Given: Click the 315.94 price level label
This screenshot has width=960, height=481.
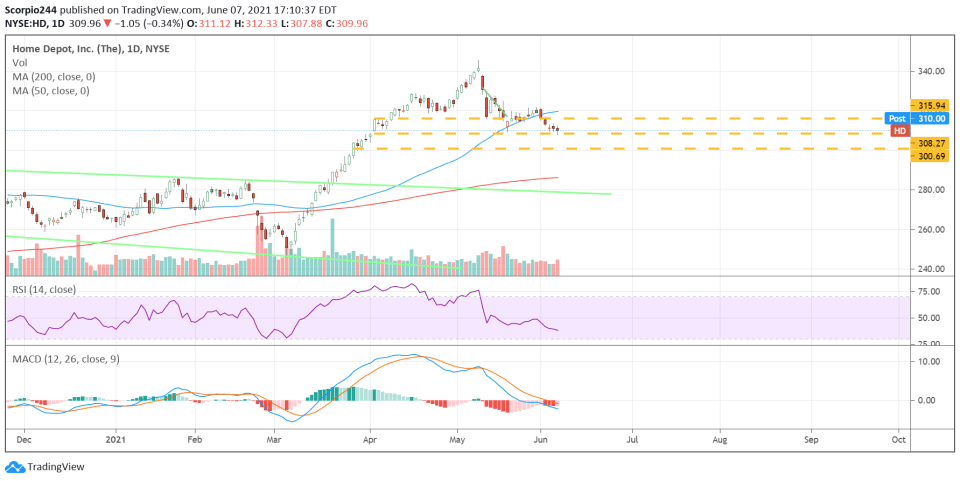Looking at the screenshot, I should (931, 105).
